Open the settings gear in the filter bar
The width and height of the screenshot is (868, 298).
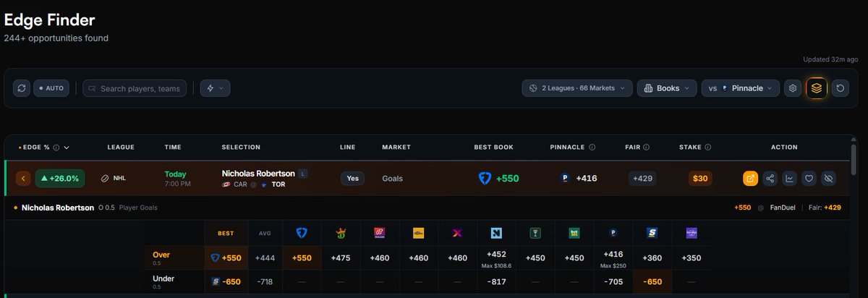tap(793, 88)
